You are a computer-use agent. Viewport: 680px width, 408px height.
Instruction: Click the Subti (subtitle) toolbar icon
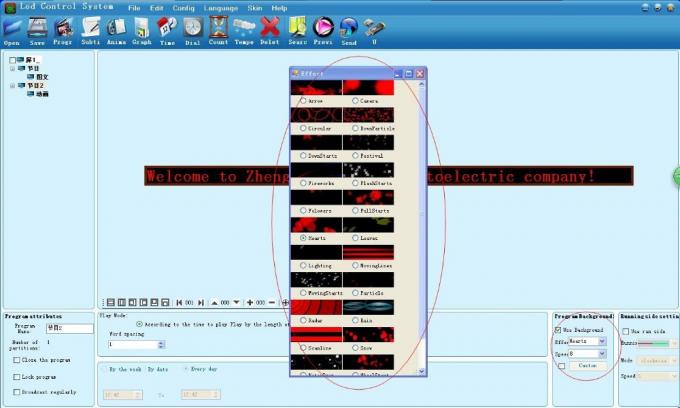[91, 27]
